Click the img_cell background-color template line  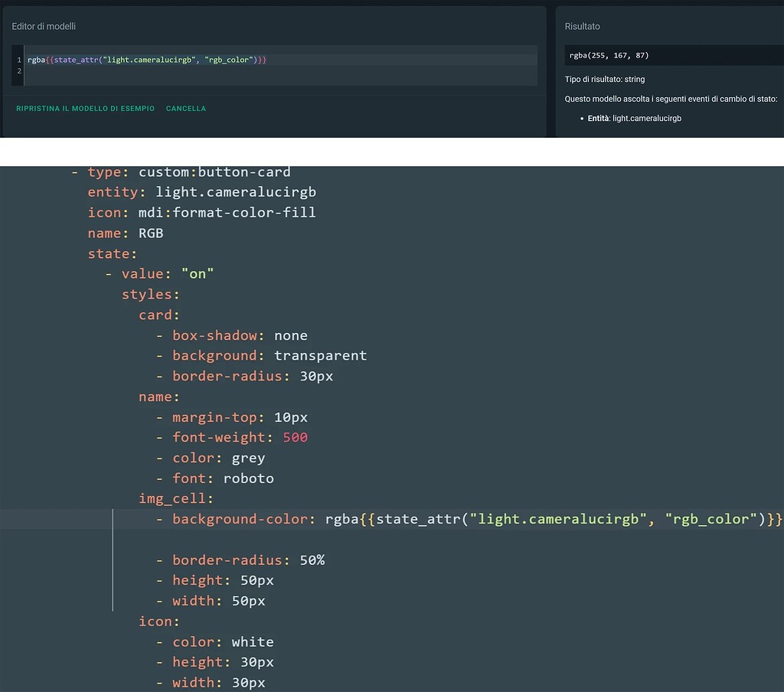pyautogui.click(x=459, y=518)
